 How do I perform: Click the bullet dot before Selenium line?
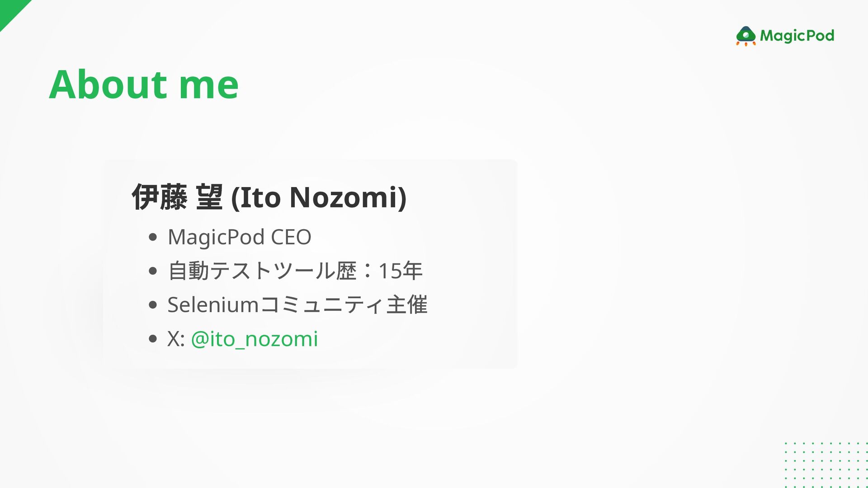point(152,305)
